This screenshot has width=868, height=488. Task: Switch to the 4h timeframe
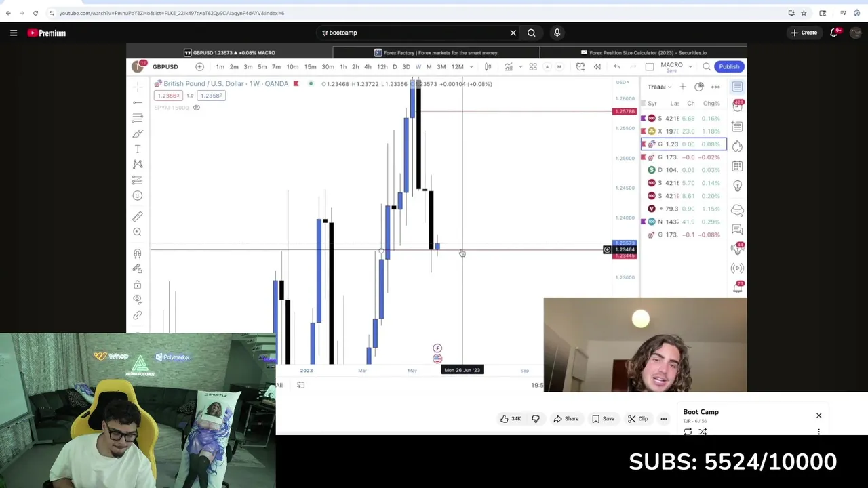(x=368, y=66)
